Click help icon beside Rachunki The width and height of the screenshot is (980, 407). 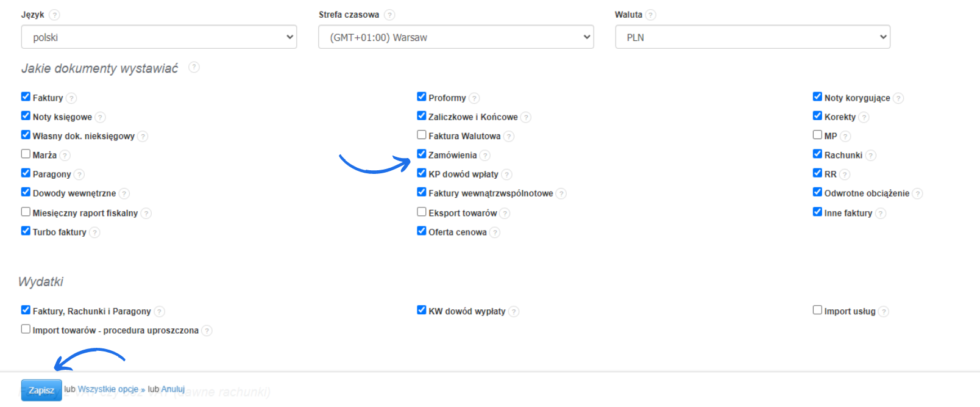click(871, 156)
